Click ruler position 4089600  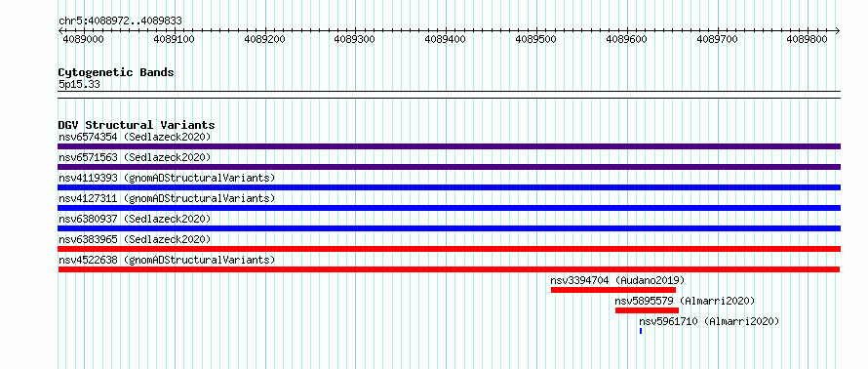pos(627,39)
